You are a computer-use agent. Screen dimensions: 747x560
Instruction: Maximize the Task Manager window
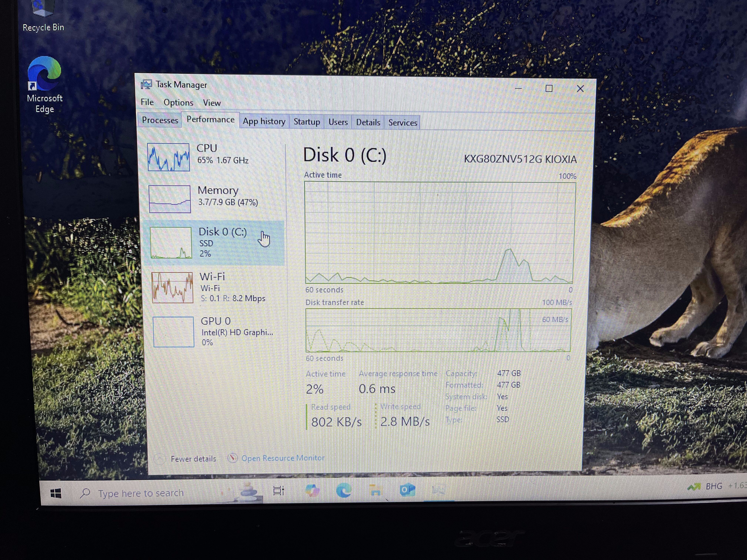(549, 89)
